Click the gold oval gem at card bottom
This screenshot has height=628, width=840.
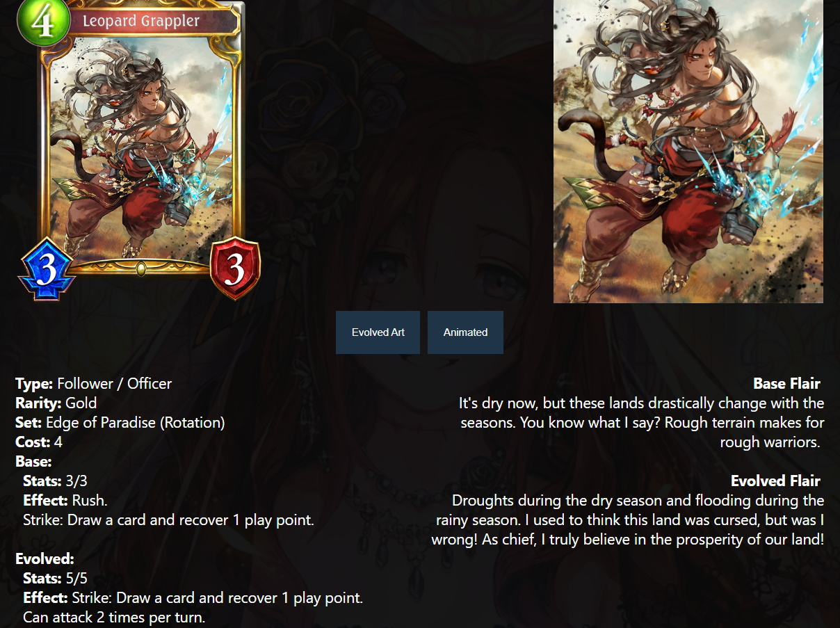141,268
